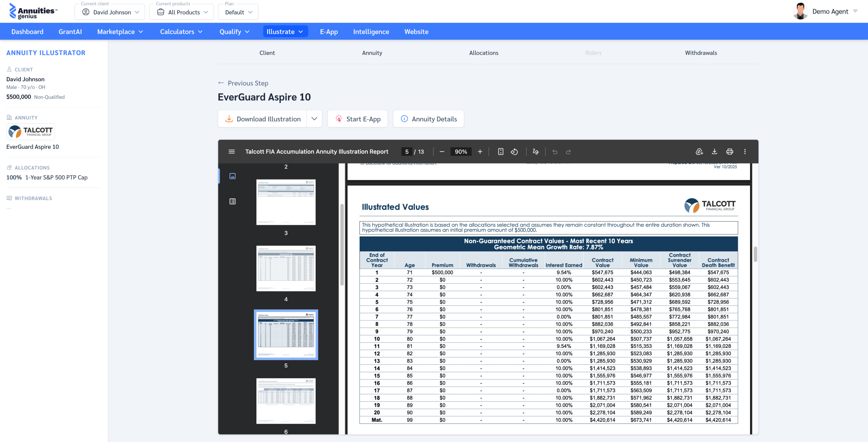Expand the Illustrate menu
This screenshot has width=868, height=442.
[x=285, y=31]
